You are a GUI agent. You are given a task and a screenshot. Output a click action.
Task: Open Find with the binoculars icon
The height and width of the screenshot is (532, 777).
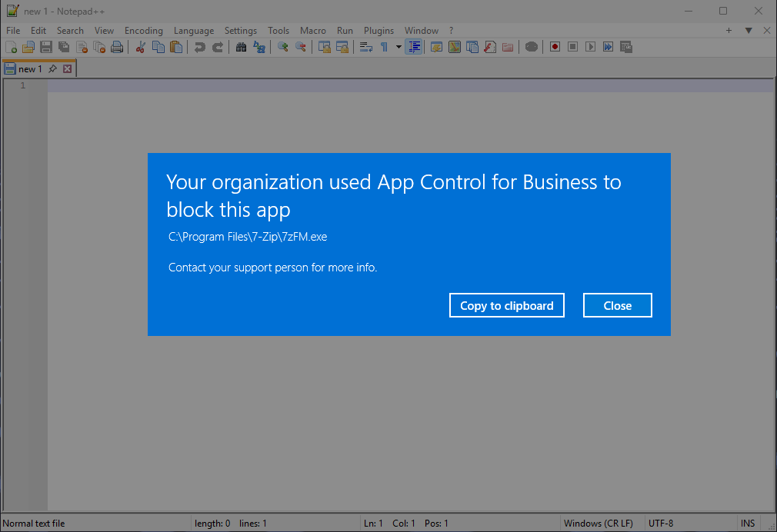tap(241, 47)
